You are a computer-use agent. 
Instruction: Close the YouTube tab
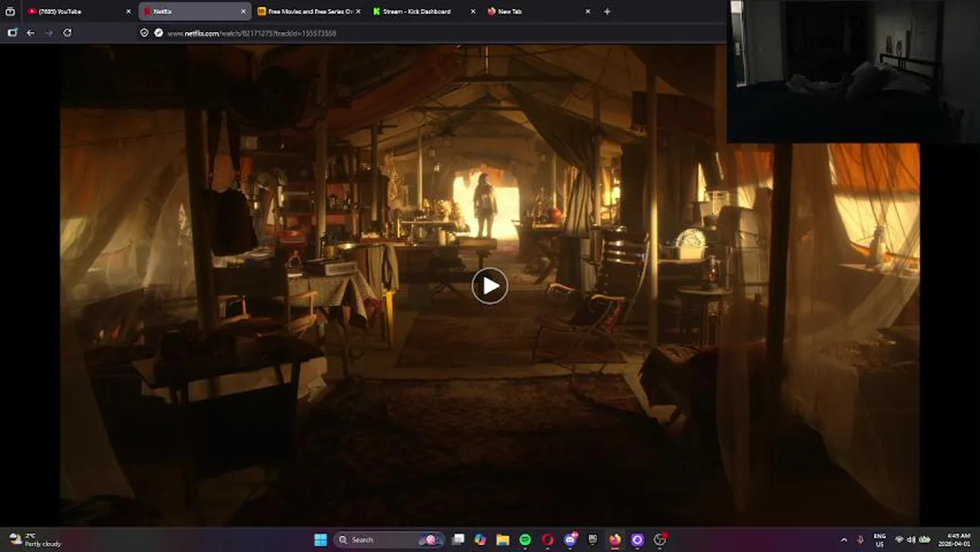point(129,11)
